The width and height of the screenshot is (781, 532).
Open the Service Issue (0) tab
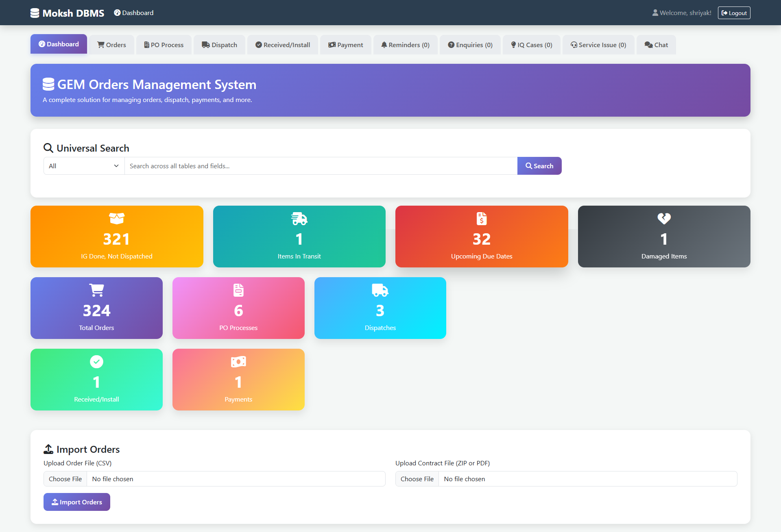tap(598, 45)
